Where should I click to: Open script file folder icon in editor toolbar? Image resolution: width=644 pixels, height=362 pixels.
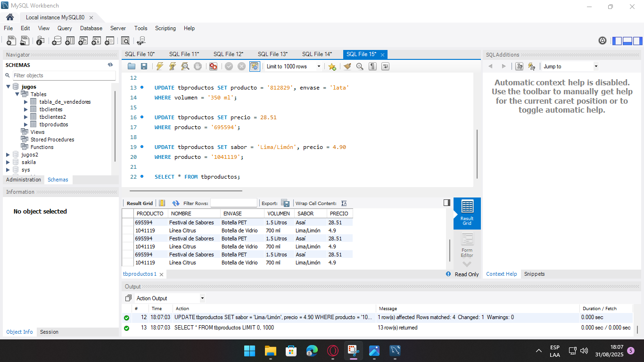[x=132, y=66]
